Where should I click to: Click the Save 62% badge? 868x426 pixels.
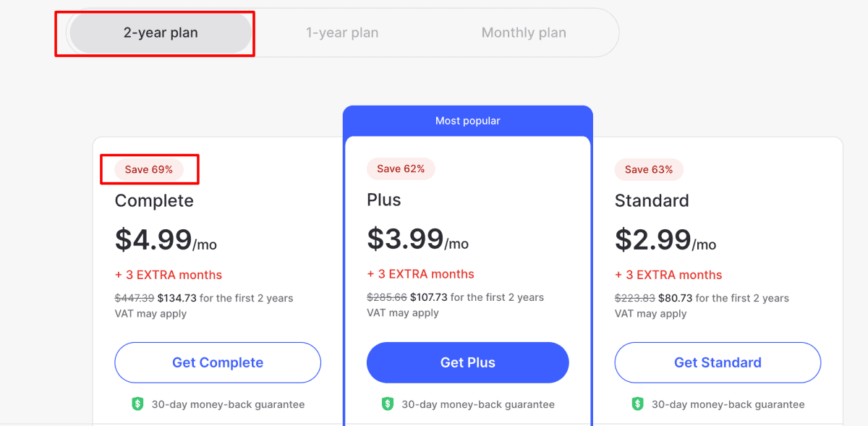pyautogui.click(x=401, y=169)
